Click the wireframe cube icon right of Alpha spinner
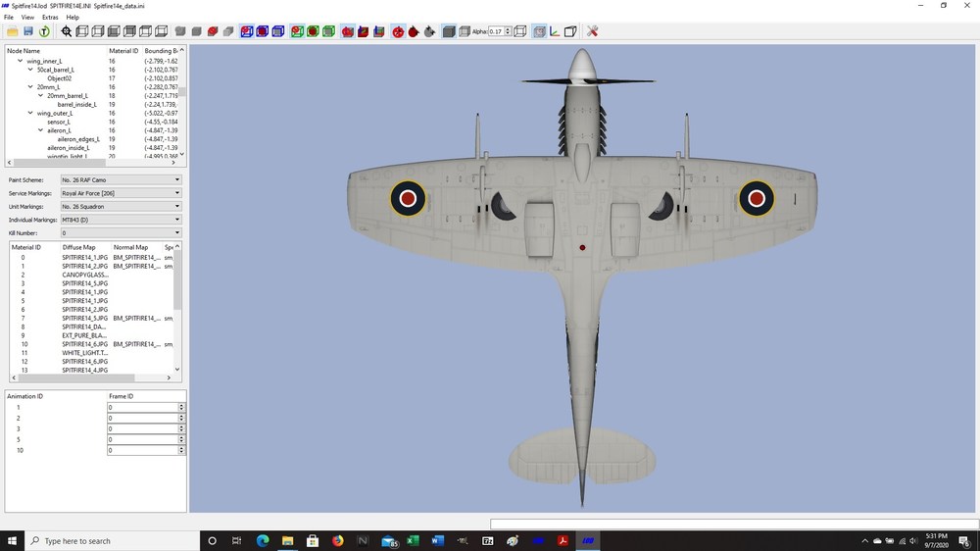Image resolution: width=980 pixels, height=551 pixels. pyautogui.click(x=520, y=31)
